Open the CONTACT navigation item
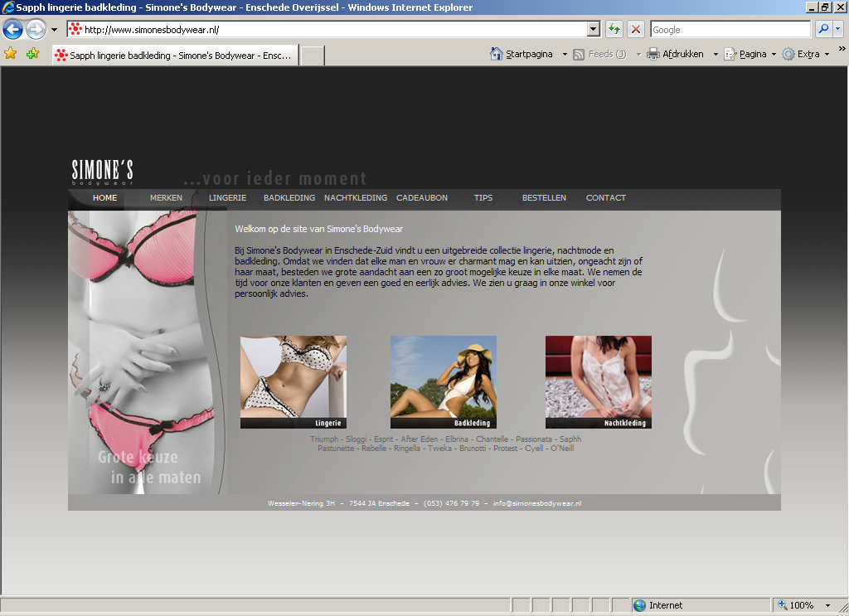Viewport: 849px width, 616px height. [606, 198]
